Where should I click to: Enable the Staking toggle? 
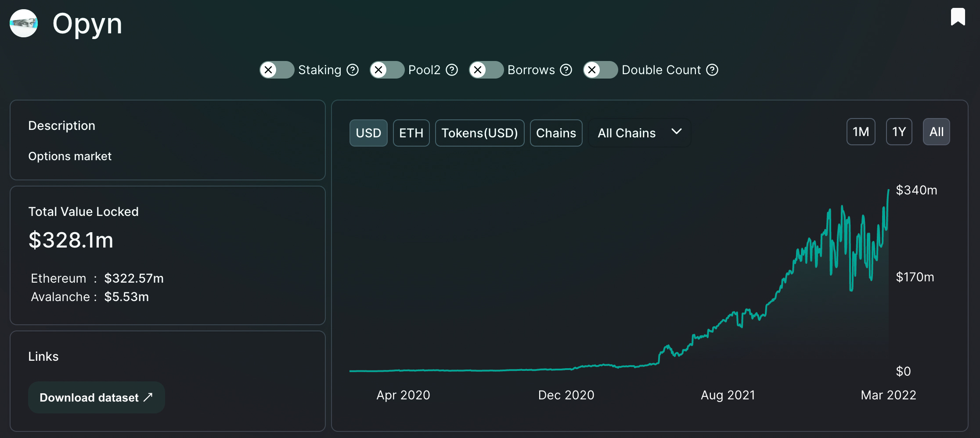point(277,70)
